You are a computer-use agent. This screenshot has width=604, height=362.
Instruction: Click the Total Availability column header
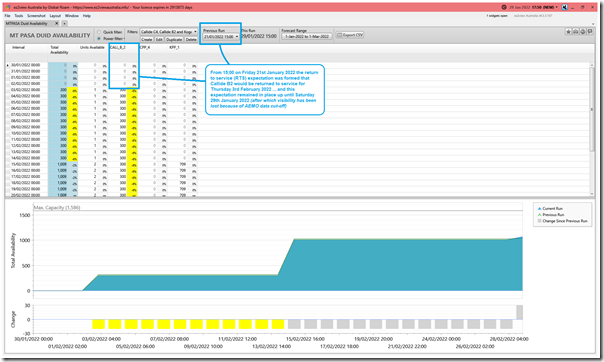59,50
